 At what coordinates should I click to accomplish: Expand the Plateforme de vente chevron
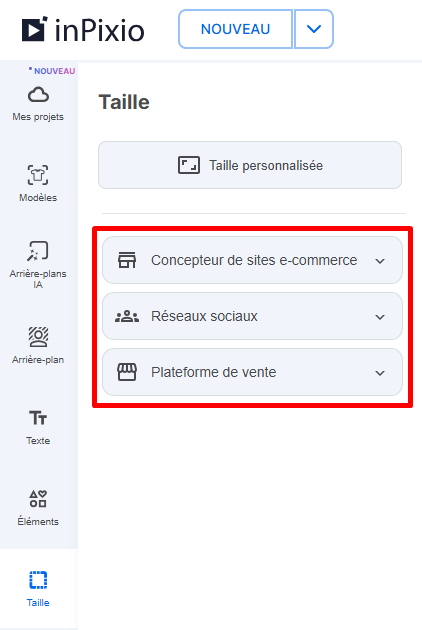pos(380,373)
